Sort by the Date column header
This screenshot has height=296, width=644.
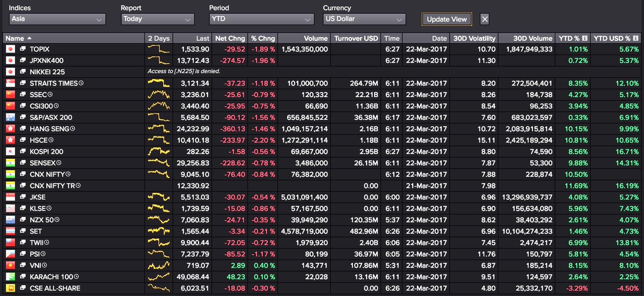(x=426, y=38)
